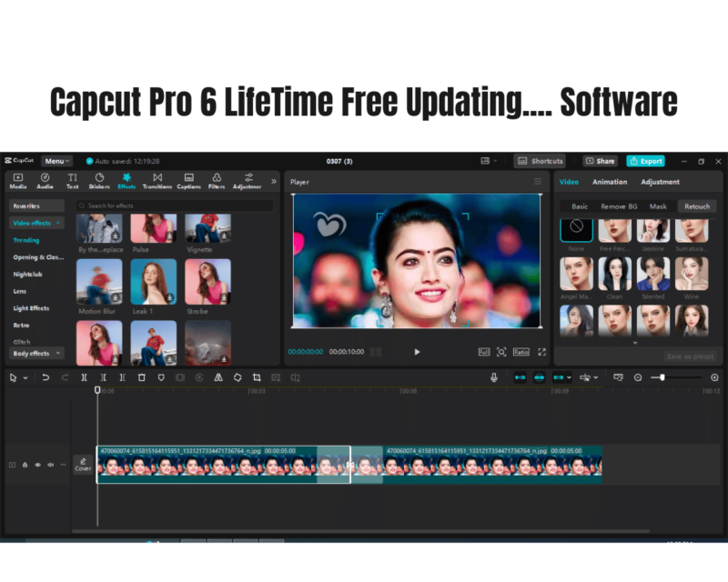Click the Crop tool icon

[x=257, y=377]
